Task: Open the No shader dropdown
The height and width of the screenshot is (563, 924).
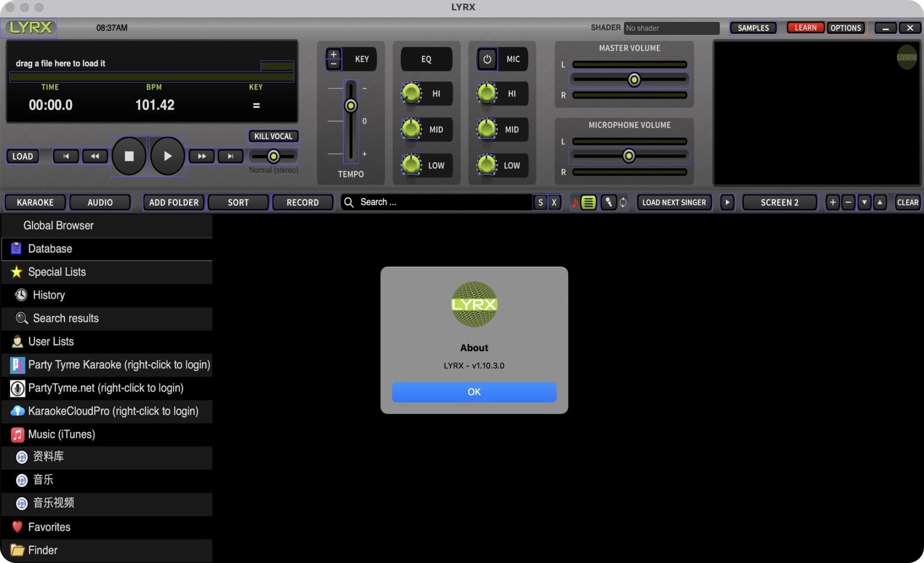Action: coord(671,27)
